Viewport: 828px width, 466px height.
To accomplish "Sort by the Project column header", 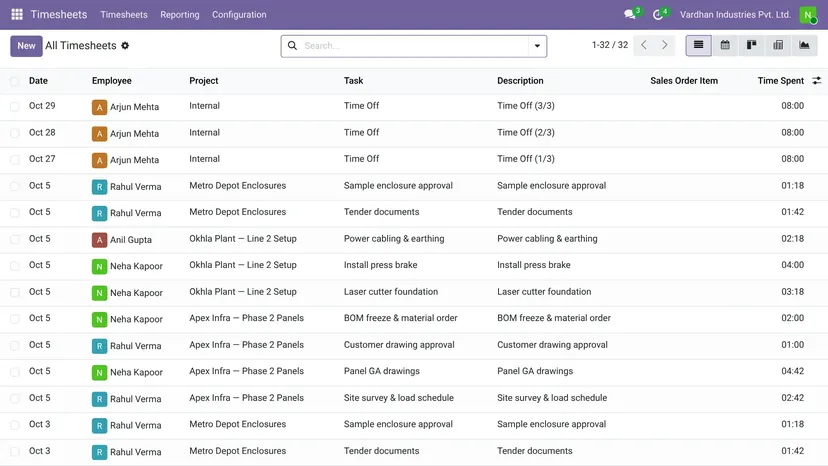I will coord(203,80).
